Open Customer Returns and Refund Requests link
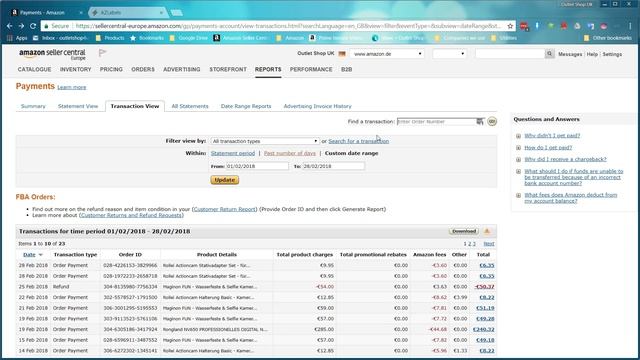This screenshot has width=640, height=360. click(x=131, y=215)
